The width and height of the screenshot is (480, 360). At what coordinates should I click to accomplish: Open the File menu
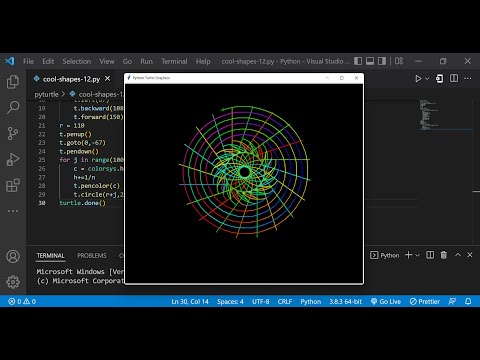(x=28, y=61)
